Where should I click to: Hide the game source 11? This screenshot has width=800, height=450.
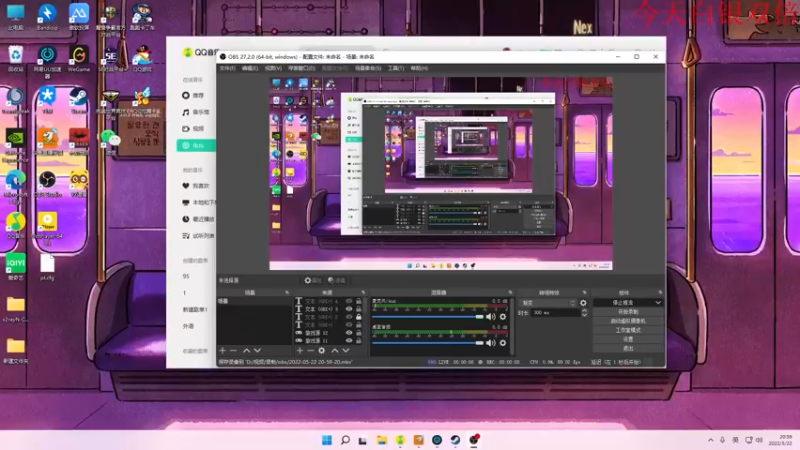click(x=349, y=340)
